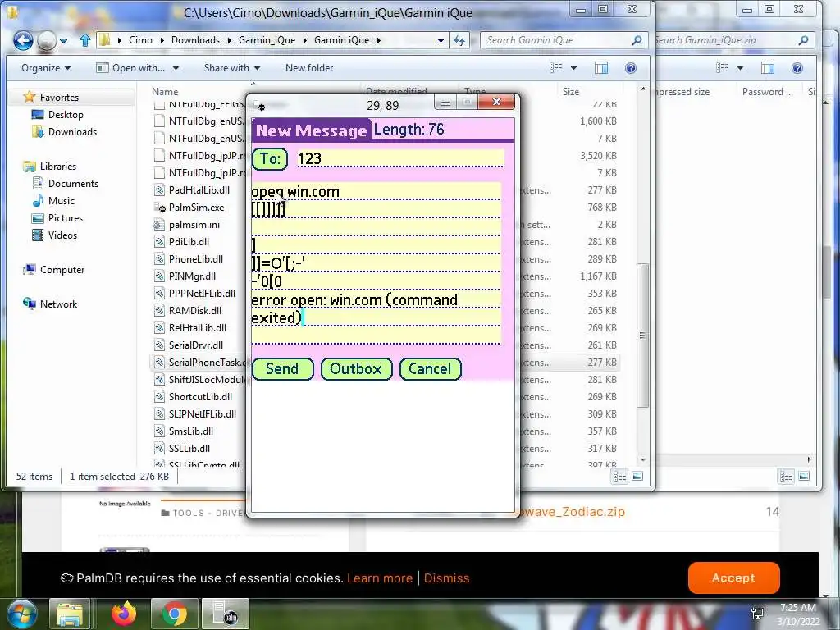Click the file list vertical scrollbar thumb
The height and width of the screenshot is (630, 840).
coord(642,336)
